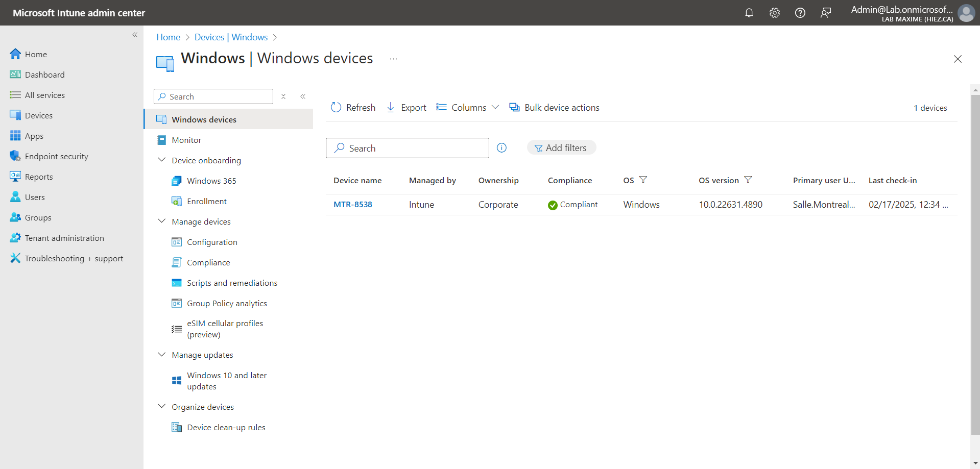The width and height of the screenshot is (980, 469).
Task: Open the Columns dropdown
Action: click(x=467, y=108)
